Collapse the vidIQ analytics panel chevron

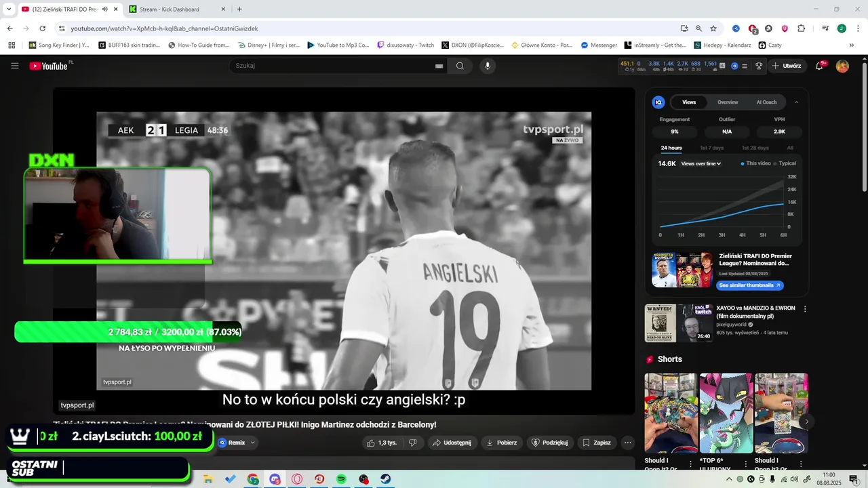[796, 102]
